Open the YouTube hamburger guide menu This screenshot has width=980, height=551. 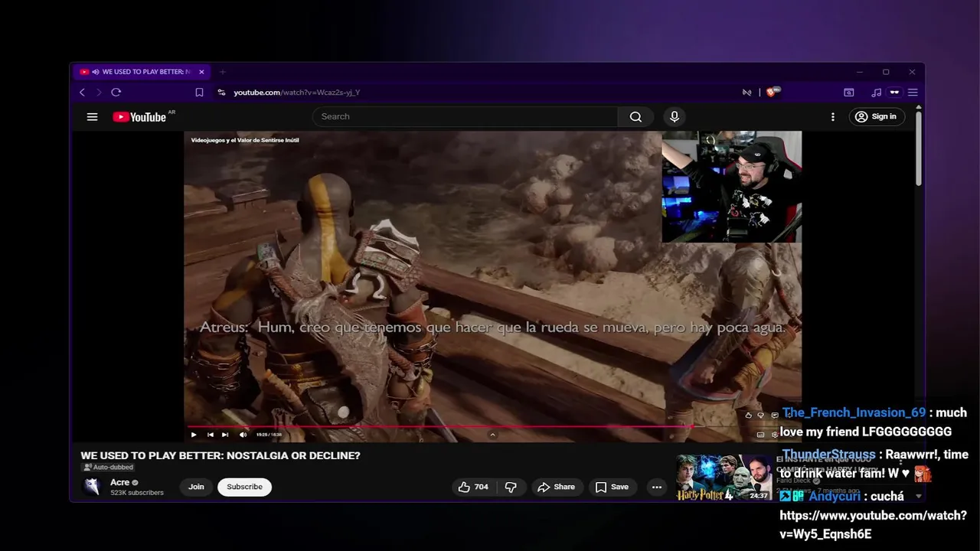pos(92,116)
